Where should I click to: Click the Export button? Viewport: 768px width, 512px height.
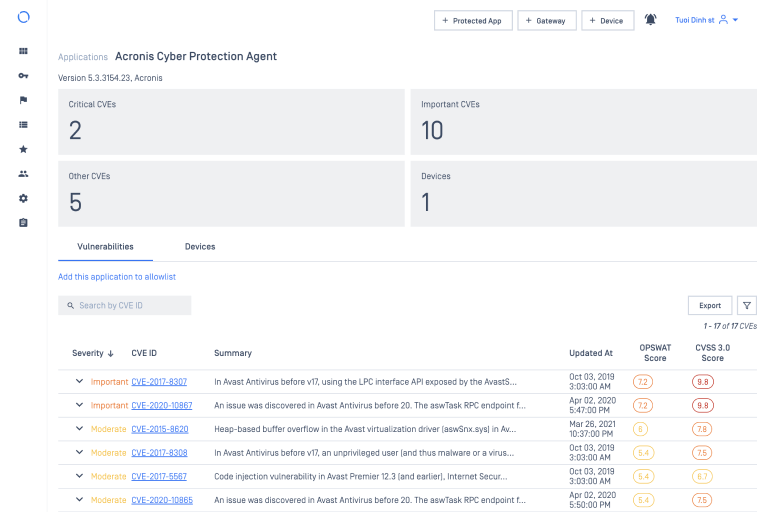pos(710,306)
